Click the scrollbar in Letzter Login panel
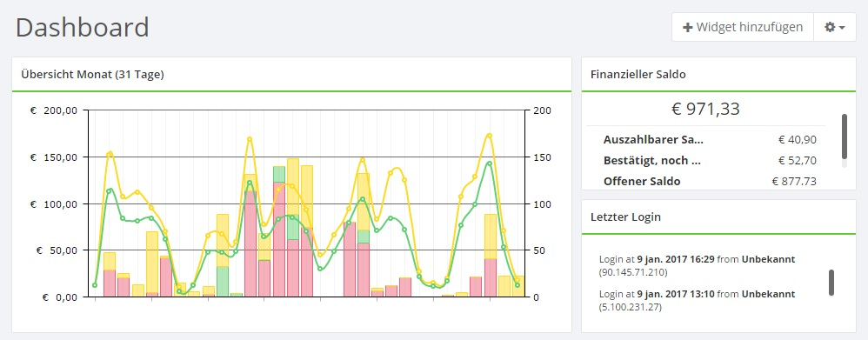This screenshot has width=868, height=340. 831,283
